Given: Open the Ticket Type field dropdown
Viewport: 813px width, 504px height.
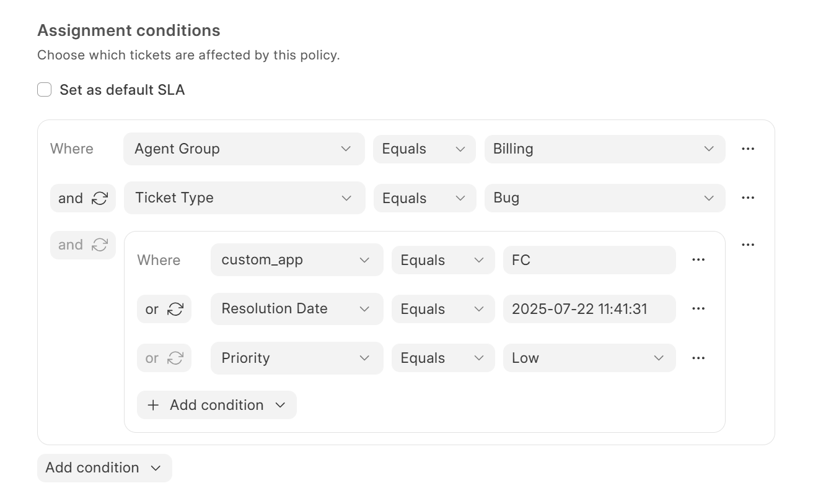Looking at the screenshot, I should point(244,198).
